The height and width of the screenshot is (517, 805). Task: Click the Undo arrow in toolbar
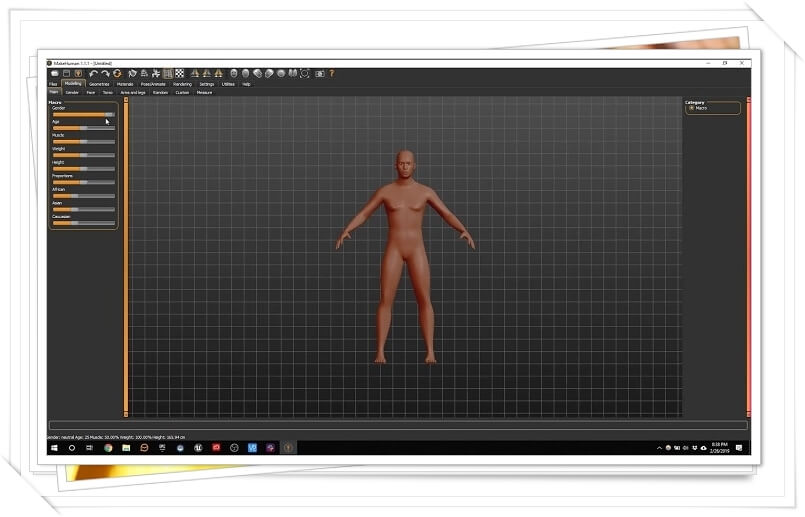(x=93, y=73)
